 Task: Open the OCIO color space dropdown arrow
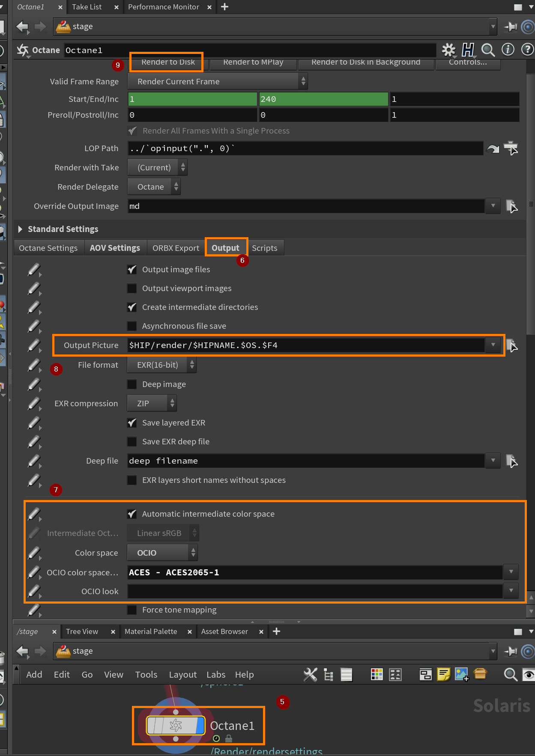pos(511,572)
